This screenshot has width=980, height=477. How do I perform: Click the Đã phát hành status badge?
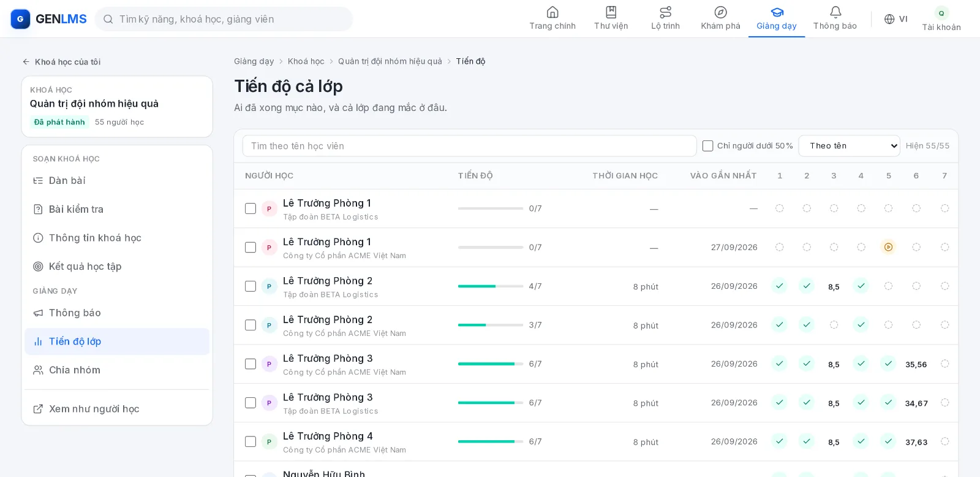tap(59, 122)
